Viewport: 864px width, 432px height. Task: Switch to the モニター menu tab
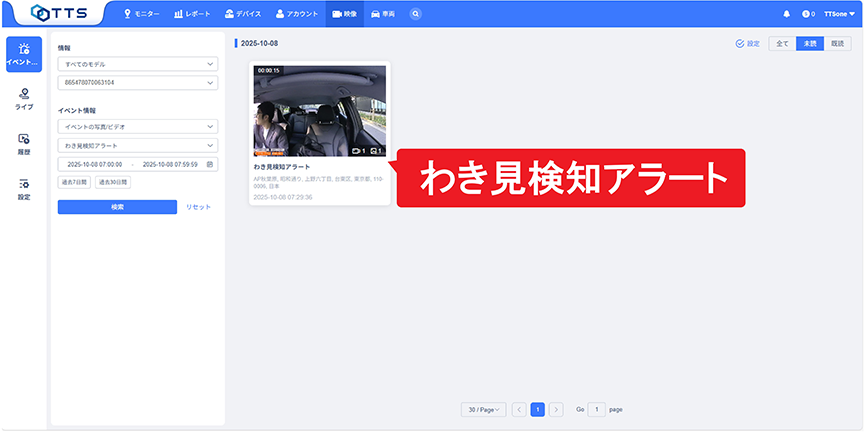pos(141,14)
